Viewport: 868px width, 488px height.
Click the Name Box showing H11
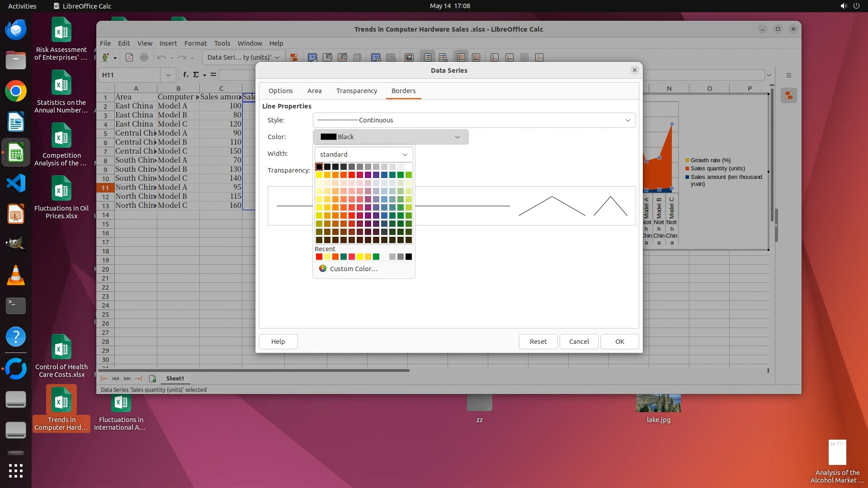coord(129,75)
